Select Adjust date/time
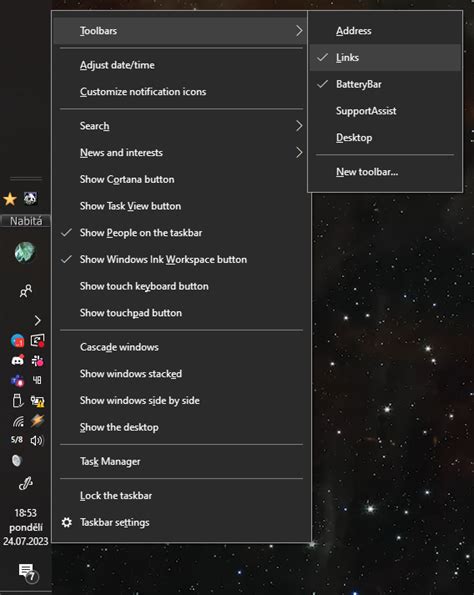 click(181, 65)
